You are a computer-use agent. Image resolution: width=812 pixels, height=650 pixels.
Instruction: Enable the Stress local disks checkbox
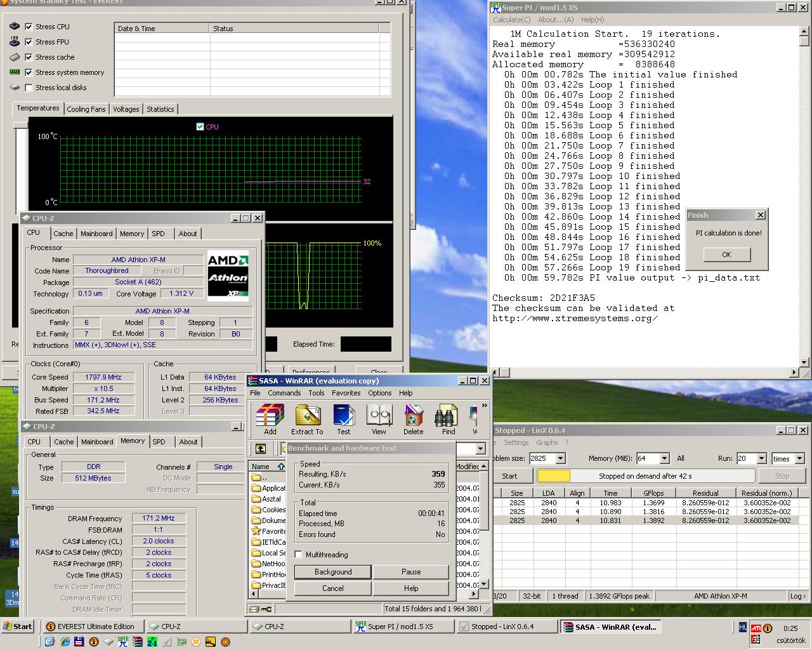tap(29, 88)
